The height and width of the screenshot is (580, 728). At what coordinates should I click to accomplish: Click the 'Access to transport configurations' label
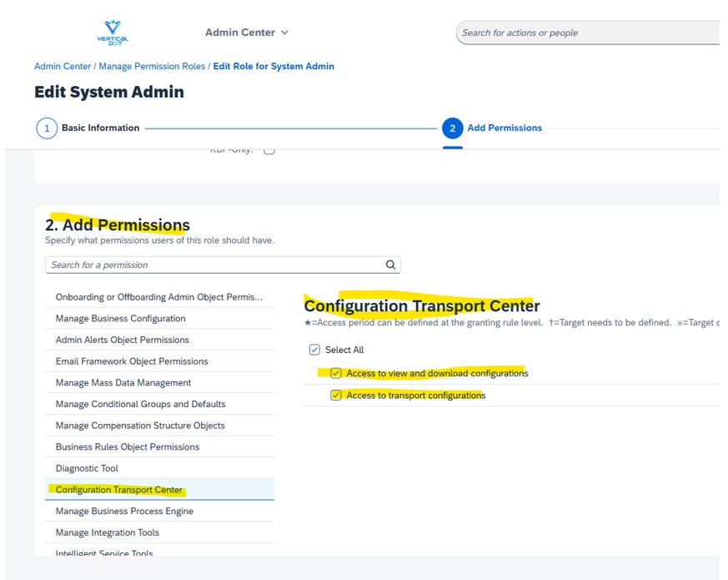tap(416, 396)
